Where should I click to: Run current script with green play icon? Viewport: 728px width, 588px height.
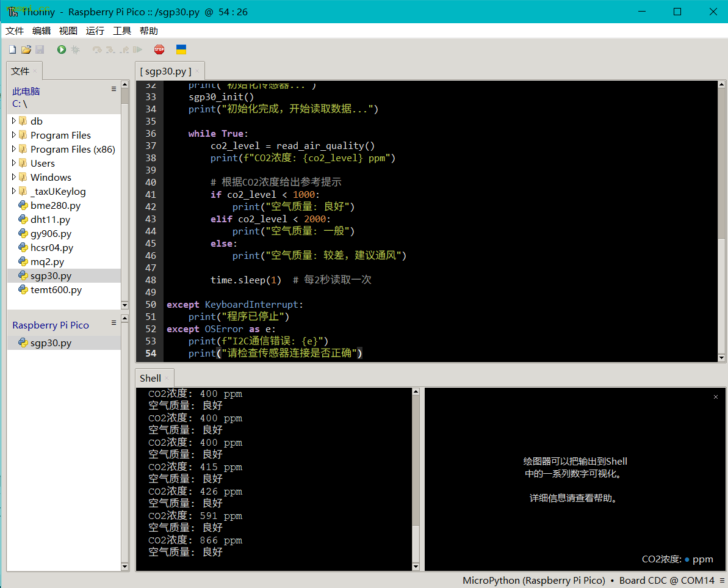click(x=62, y=49)
